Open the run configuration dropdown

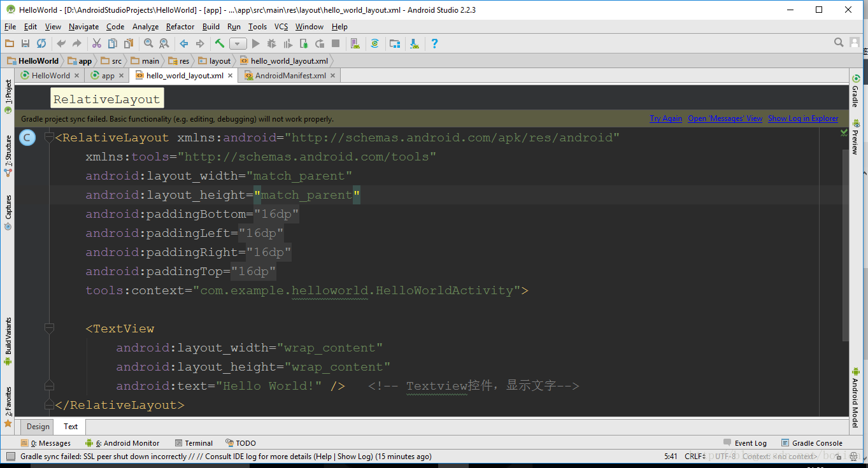point(238,43)
